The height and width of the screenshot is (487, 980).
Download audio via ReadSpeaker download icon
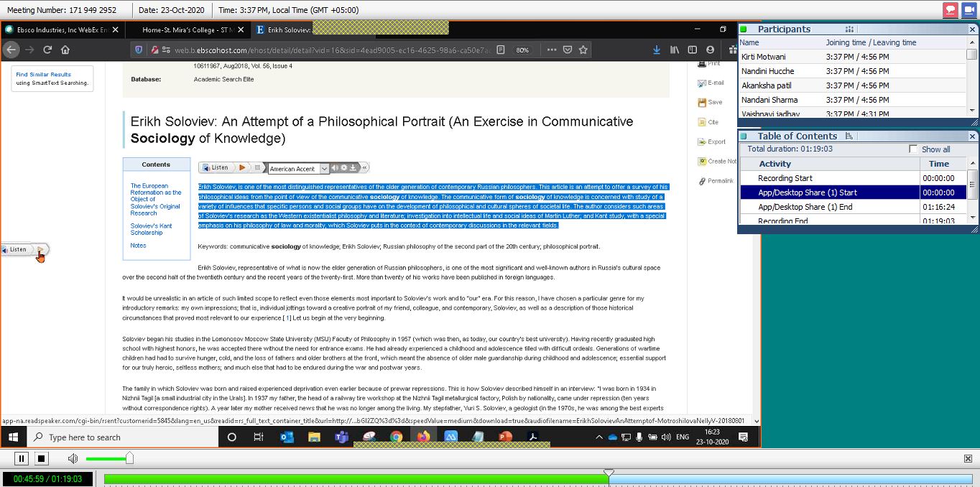coord(353,167)
